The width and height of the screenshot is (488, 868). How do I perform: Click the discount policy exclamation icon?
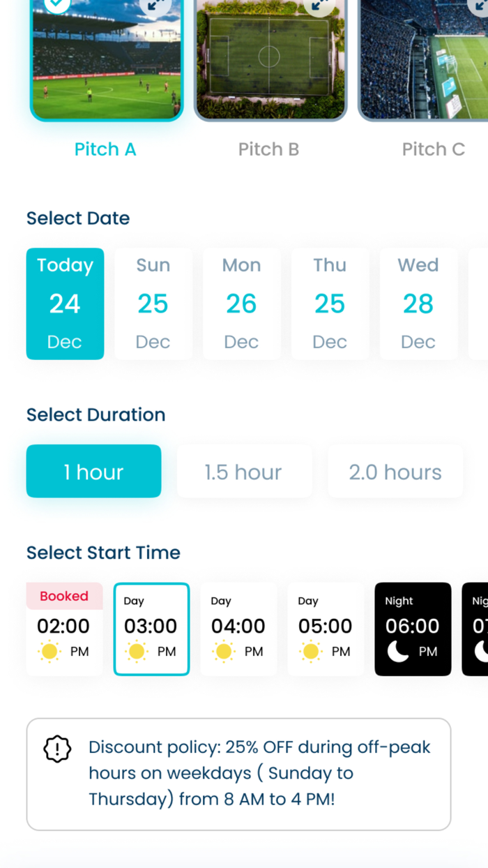(56, 749)
